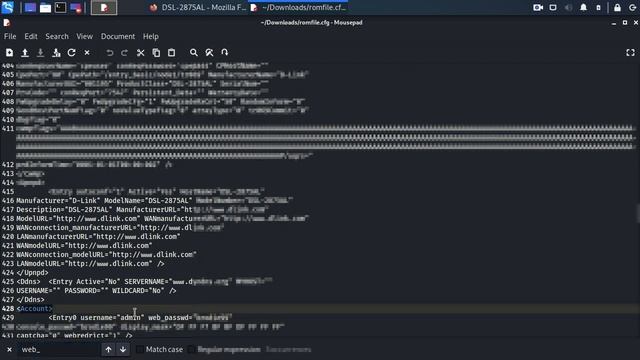640x360 pixels.
Task: Click the screen recorder tray icon
Action: point(538,7)
